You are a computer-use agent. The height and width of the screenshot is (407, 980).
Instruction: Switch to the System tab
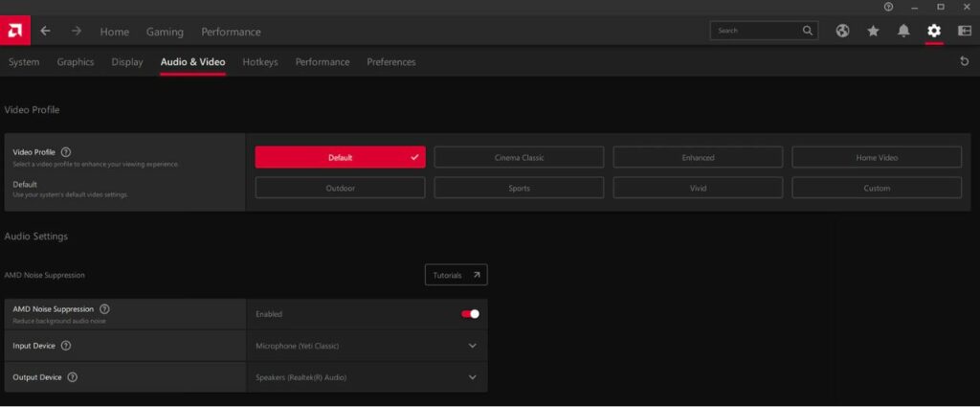click(x=24, y=62)
